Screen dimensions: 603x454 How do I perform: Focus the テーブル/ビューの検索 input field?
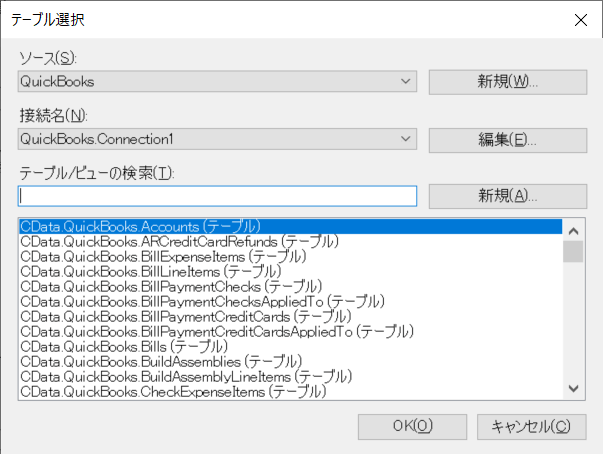point(217,196)
